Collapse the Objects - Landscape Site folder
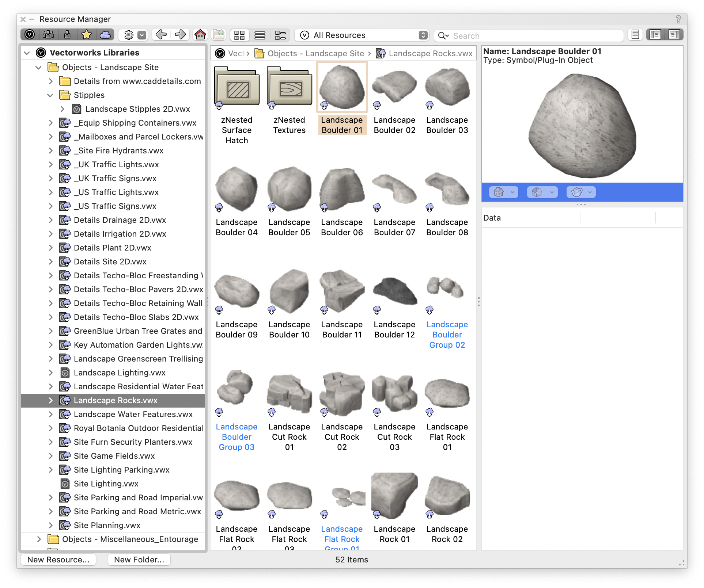The height and width of the screenshot is (588, 704). click(x=39, y=67)
